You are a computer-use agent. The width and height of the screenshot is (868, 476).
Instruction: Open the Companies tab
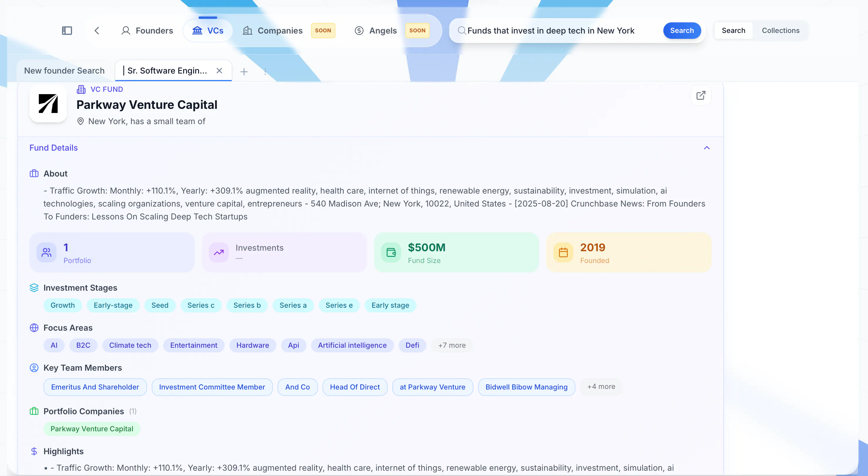tap(272, 31)
